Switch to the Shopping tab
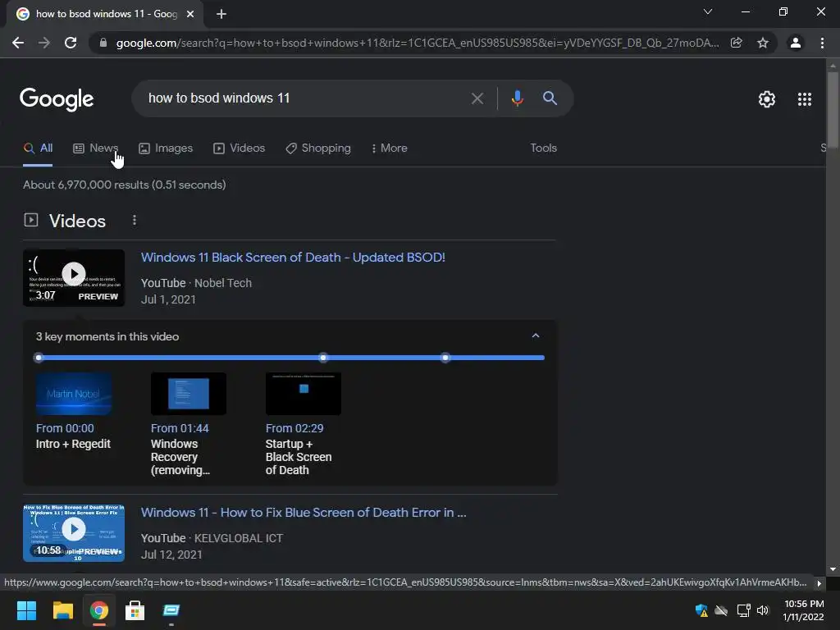The image size is (840, 630). click(318, 148)
